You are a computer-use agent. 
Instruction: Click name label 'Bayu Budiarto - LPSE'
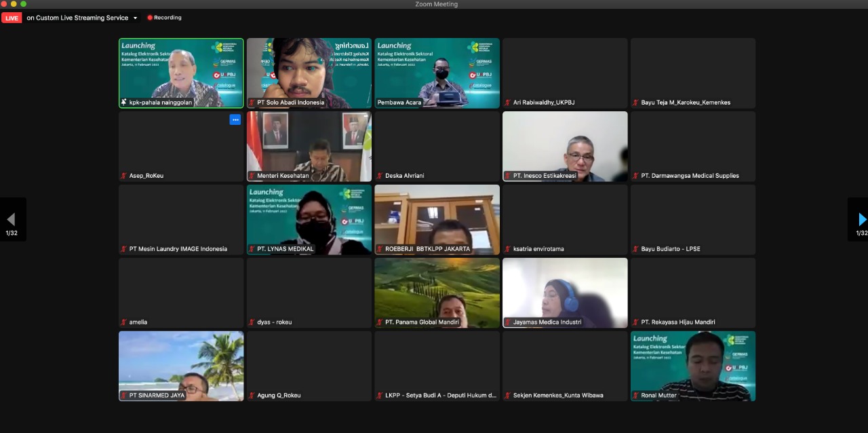[671, 249]
